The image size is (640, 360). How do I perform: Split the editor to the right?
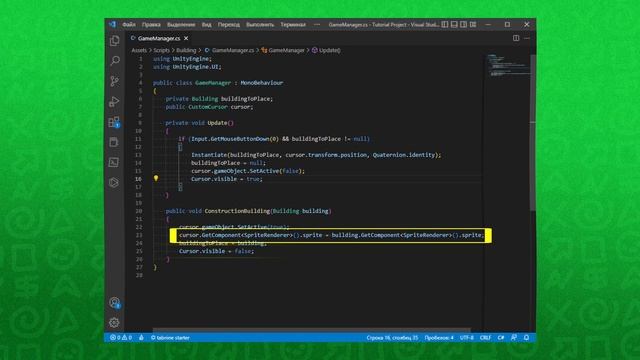click(516, 38)
